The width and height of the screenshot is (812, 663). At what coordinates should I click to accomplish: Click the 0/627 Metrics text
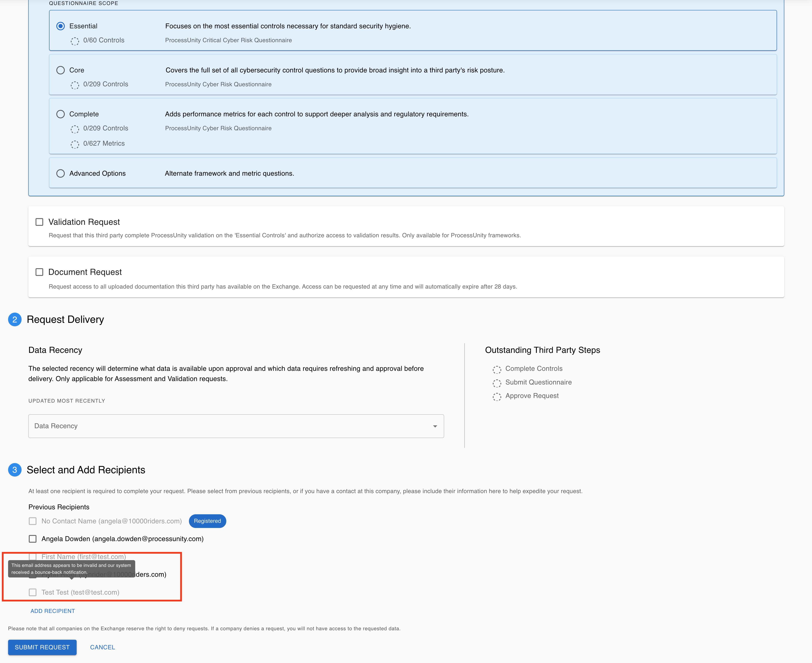pyautogui.click(x=104, y=143)
